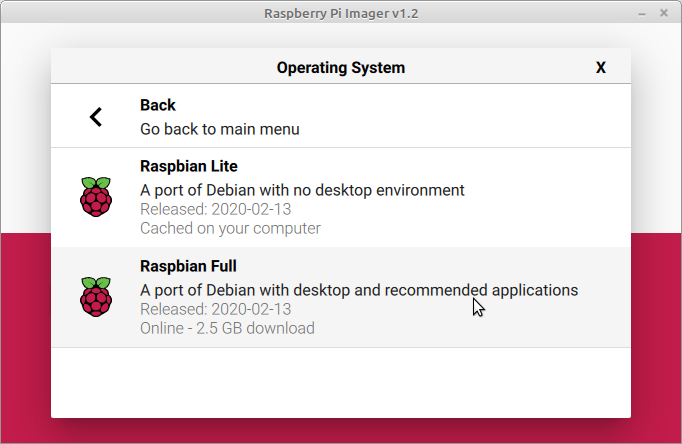
Task: Choose the Raspbian Lite title
Action: 188,166
